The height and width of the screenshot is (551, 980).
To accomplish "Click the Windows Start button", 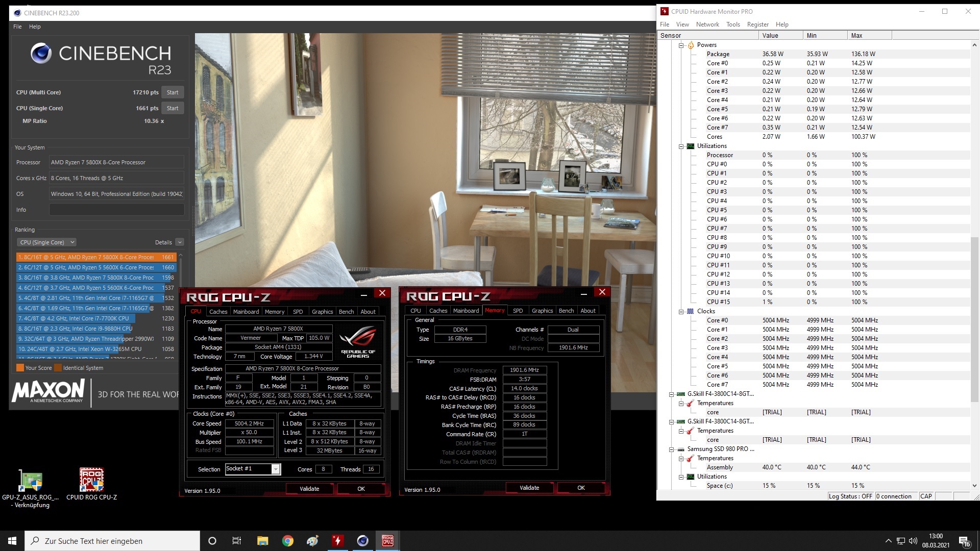I will (x=12, y=541).
